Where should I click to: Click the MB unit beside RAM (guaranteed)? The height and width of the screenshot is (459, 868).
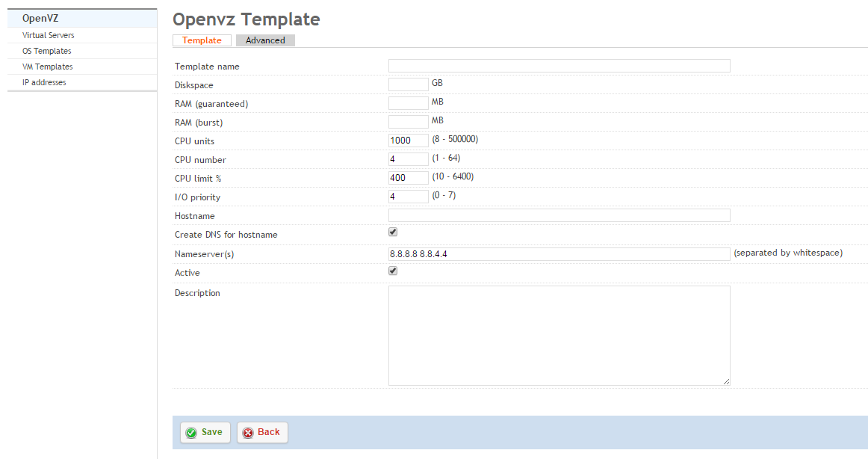438,102
